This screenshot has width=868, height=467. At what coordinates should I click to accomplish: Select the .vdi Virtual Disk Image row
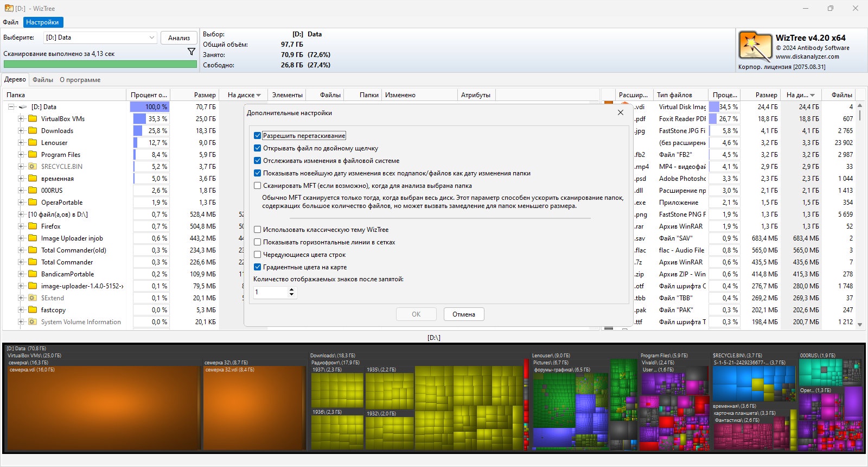click(727, 107)
